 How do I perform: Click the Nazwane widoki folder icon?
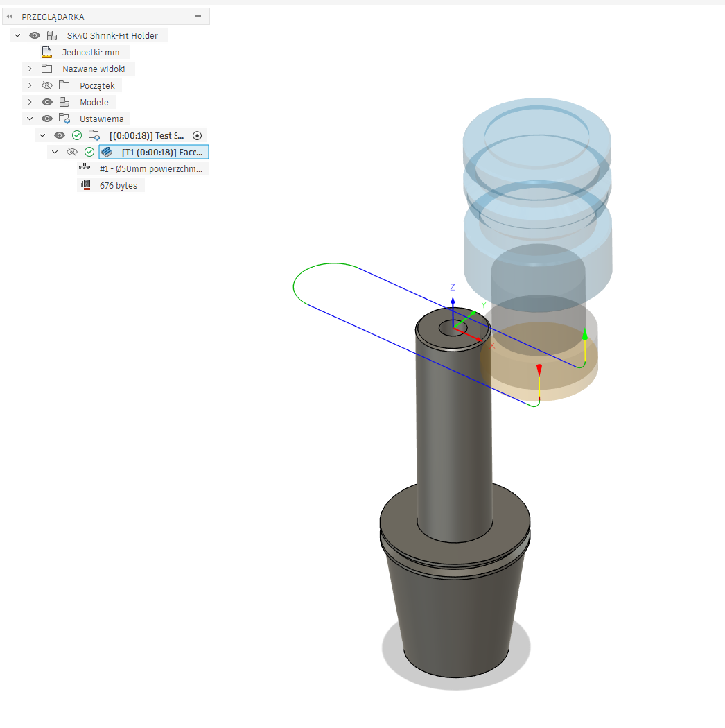click(47, 69)
